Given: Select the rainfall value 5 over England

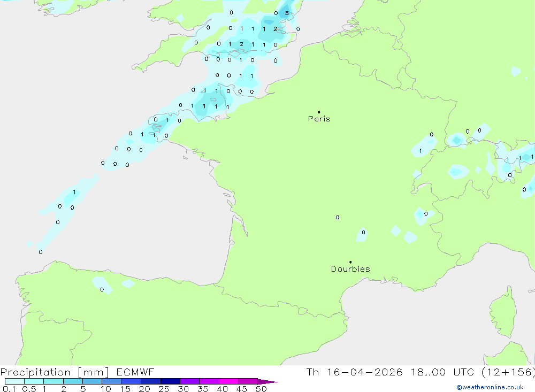Looking at the screenshot, I should pos(287,13).
